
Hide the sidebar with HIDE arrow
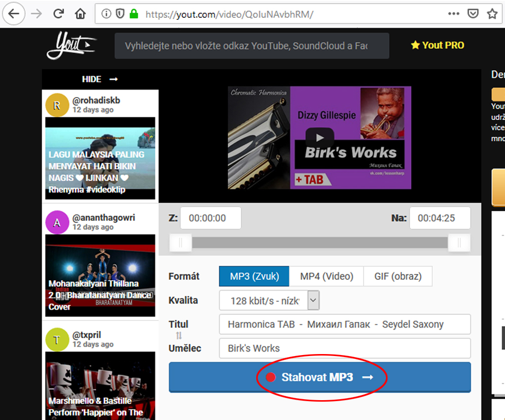pos(100,79)
